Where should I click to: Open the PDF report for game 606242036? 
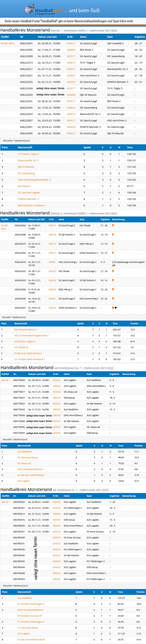[113, 289]
